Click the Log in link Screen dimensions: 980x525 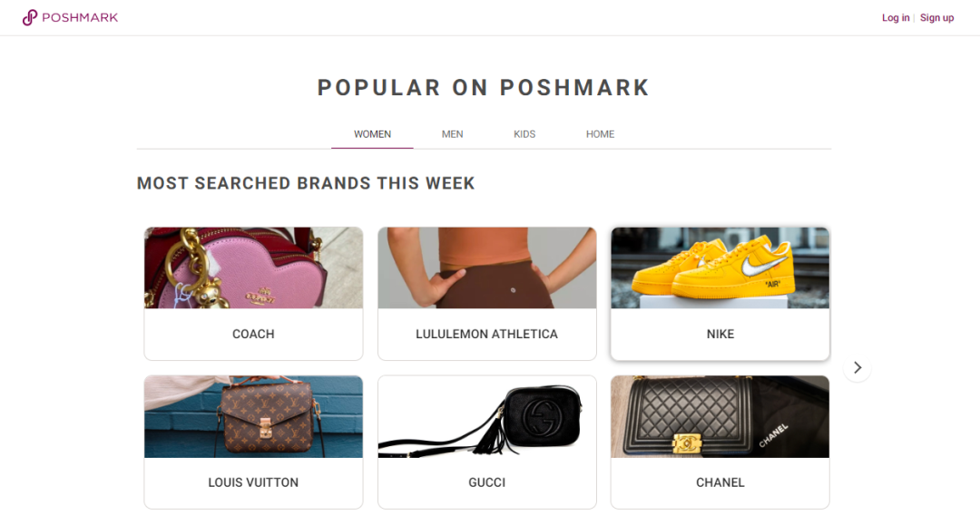click(x=896, y=17)
